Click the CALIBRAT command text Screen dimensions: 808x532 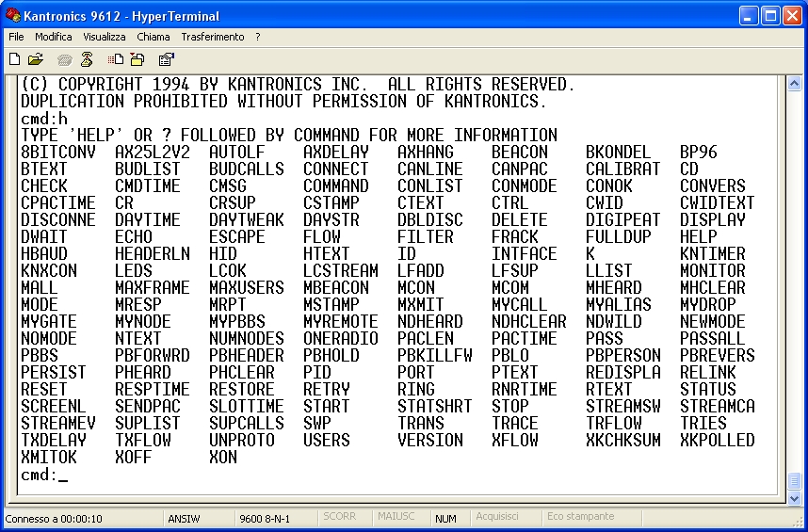pos(623,169)
